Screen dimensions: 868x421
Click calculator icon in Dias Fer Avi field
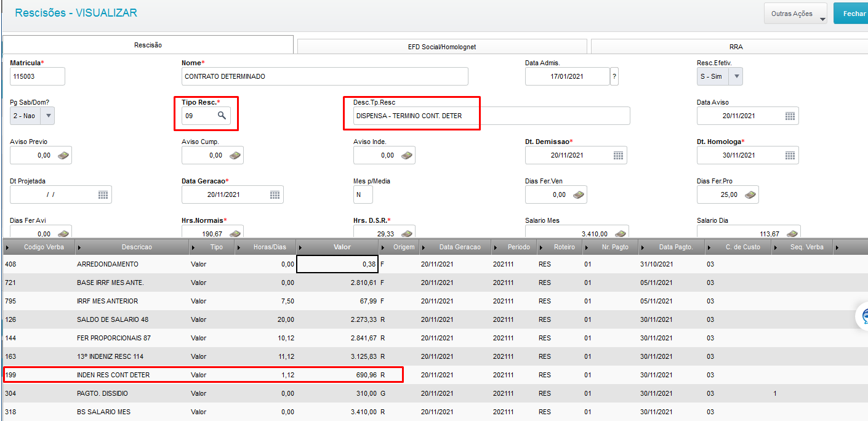pyautogui.click(x=63, y=234)
